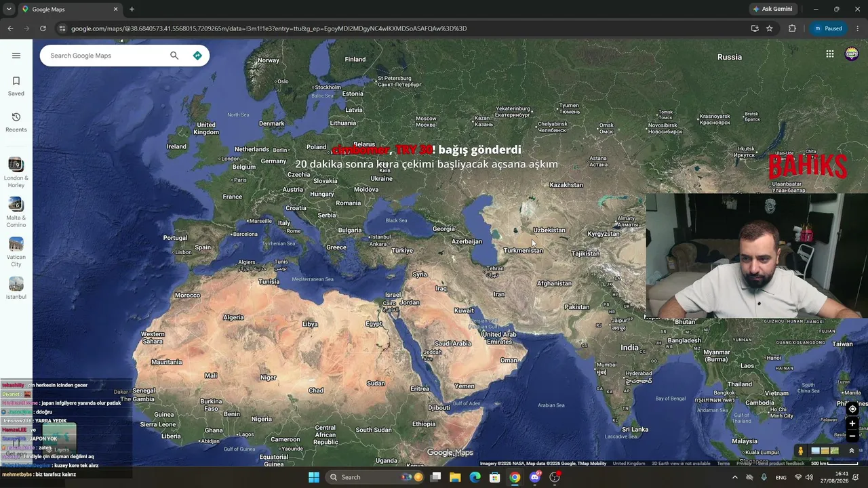Click the India label on the map
Viewport: 868px width, 488px height.
[x=629, y=348]
